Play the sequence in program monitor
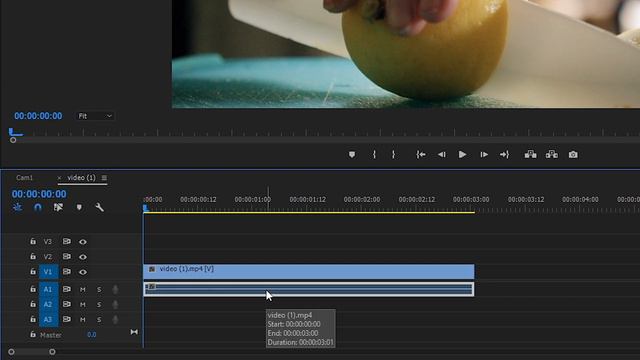640x360 pixels. pos(462,155)
